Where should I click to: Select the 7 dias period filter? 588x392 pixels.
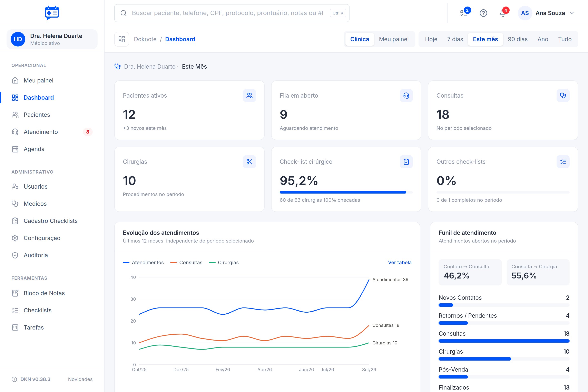click(455, 39)
